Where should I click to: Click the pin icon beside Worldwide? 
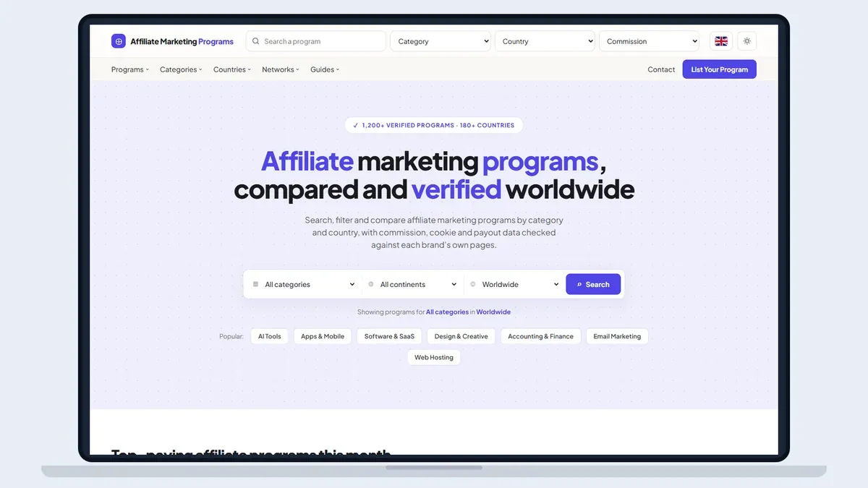(472, 284)
